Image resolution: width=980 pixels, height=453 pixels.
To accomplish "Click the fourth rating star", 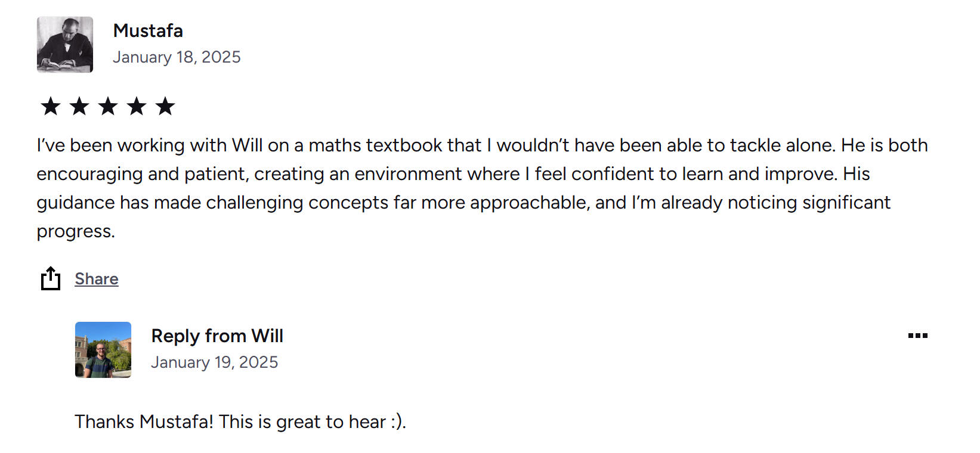I will coord(137,107).
